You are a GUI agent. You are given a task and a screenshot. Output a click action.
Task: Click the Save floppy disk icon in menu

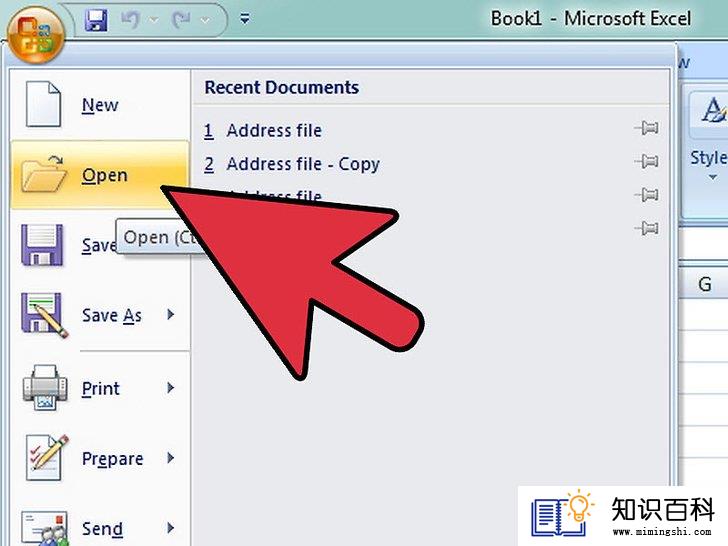tap(42, 245)
